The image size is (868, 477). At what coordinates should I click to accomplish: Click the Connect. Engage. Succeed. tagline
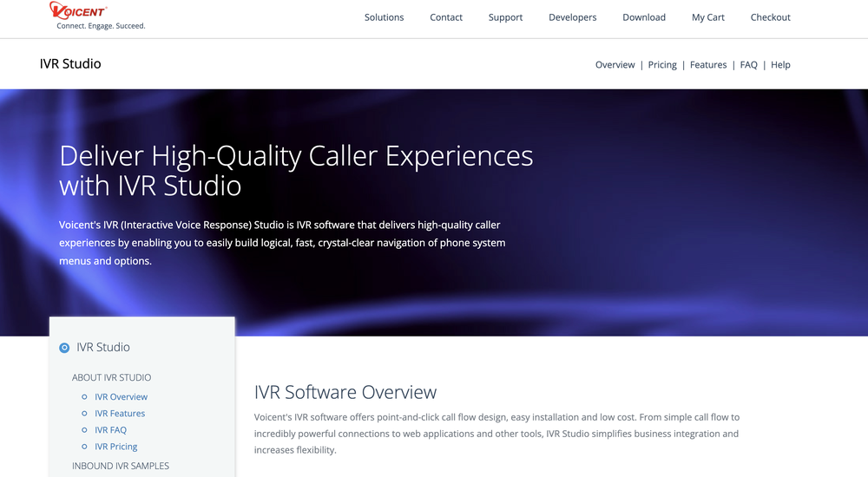pyautogui.click(x=101, y=26)
